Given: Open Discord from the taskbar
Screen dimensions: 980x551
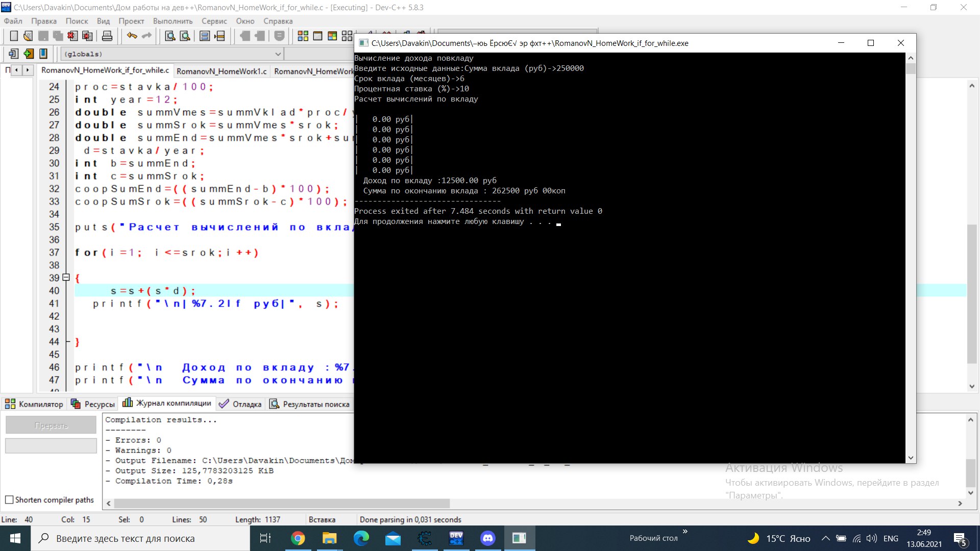Looking at the screenshot, I should 487,538.
